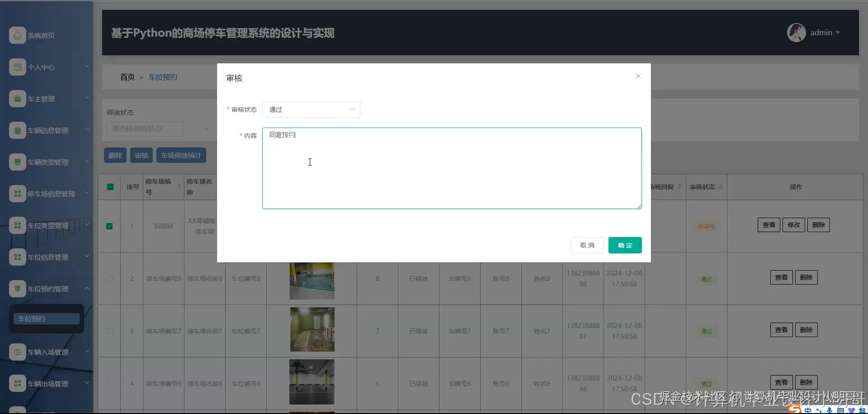The image size is (868, 414).
Task: Open the parking photo in row 车位编号6
Action: 312,382
